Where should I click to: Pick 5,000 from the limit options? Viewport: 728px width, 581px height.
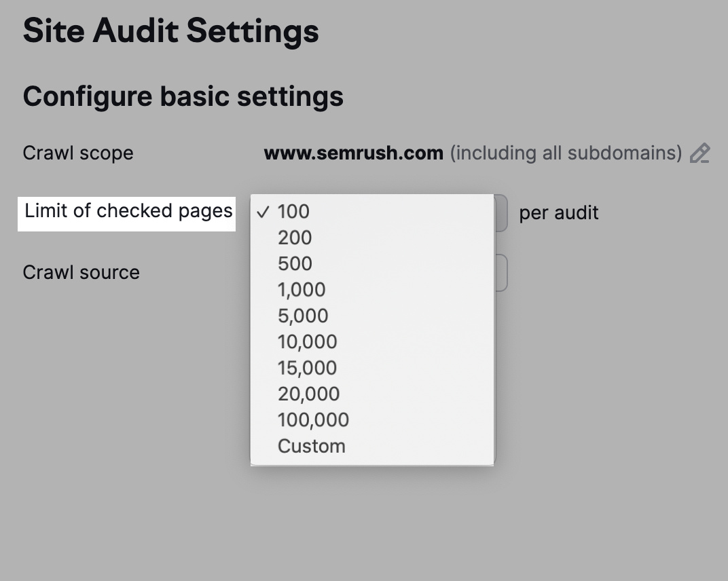coord(302,315)
